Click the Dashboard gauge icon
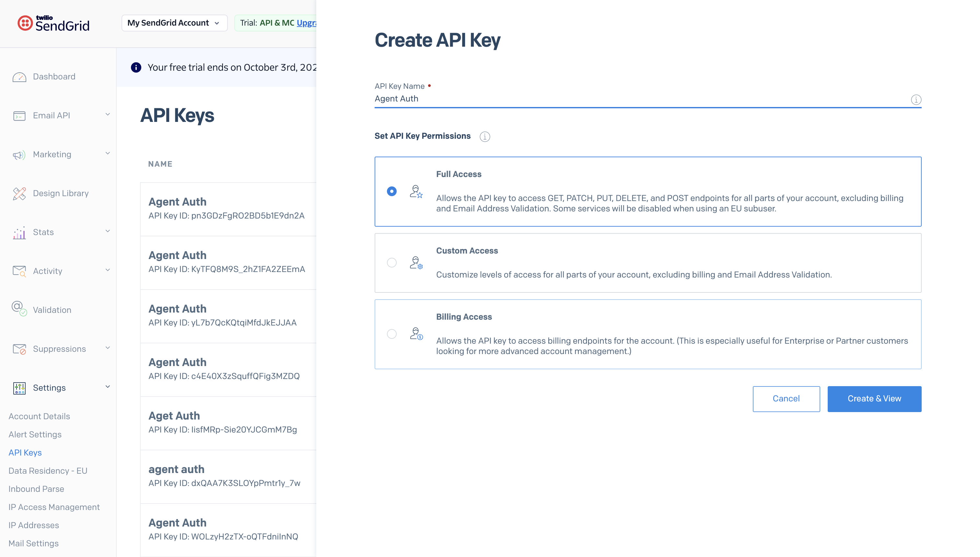 coord(19,77)
